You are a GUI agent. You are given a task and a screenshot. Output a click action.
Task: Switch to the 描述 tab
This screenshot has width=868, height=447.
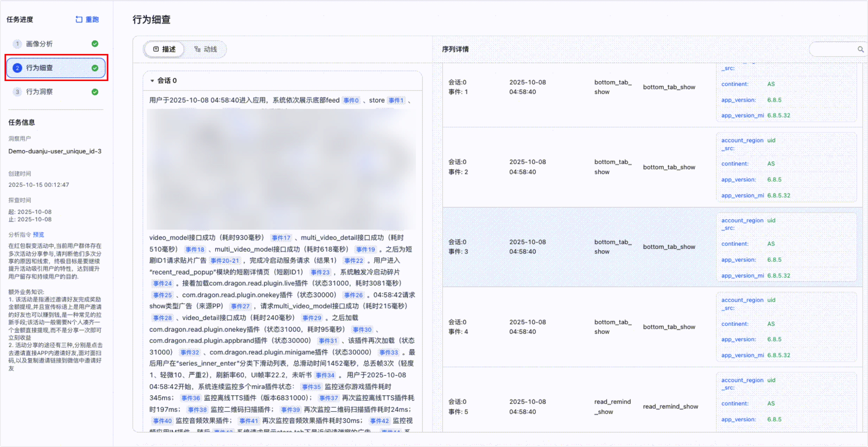point(164,49)
